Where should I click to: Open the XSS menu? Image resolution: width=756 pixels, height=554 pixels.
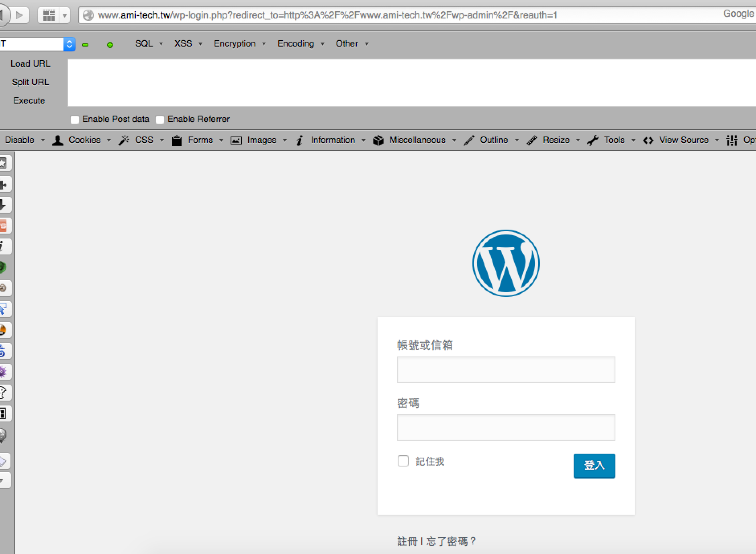point(188,44)
